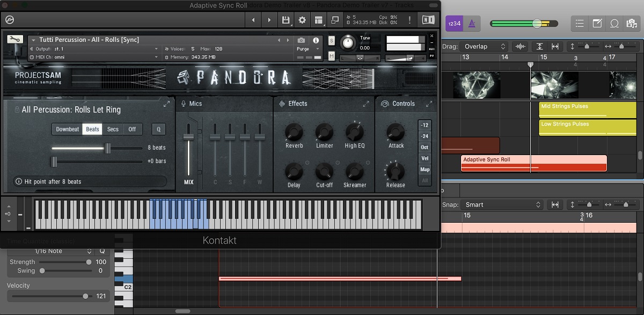Open the Snap Smart dropdown
Image resolution: width=644 pixels, height=315 pixels.
coord(503,204)
